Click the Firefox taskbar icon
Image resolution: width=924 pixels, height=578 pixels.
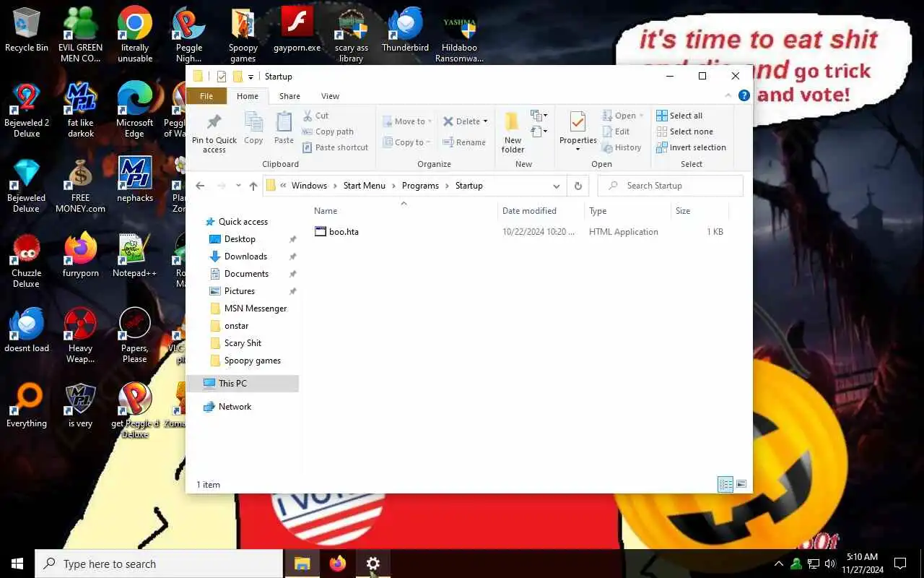tap(337, 564)
